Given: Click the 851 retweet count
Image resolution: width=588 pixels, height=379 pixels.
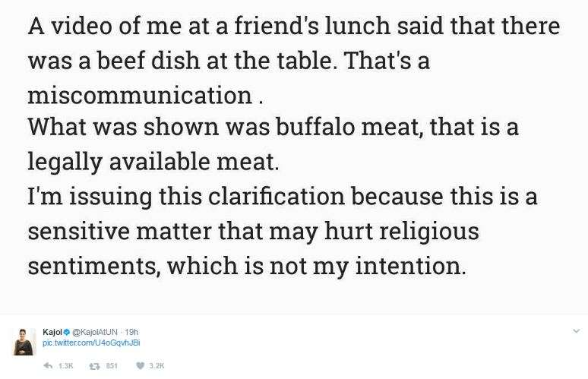Looking at the screenshot, I should coord(112,366).
